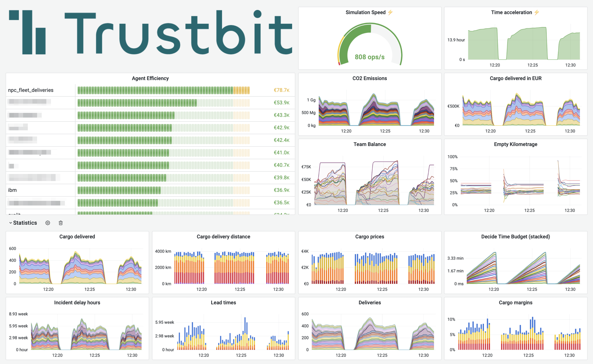Click 100% axis label in Empty Kilometrage
This screenshot has height=364, width=593.
click(452, 157)
